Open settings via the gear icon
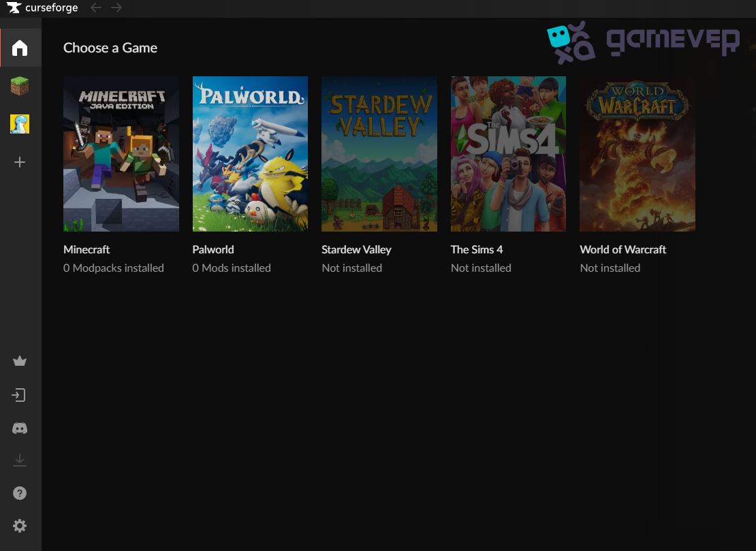 point(19,525)
